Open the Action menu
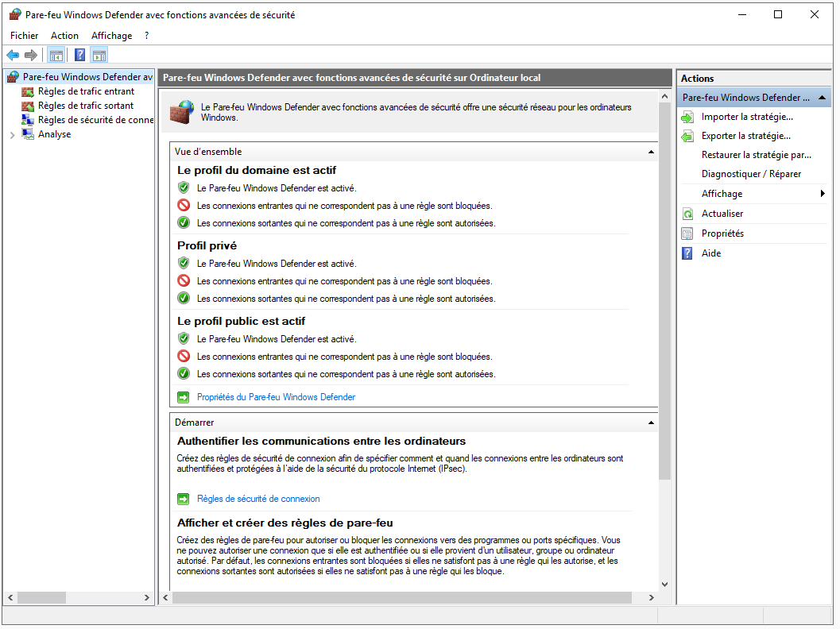 [65, 36]
